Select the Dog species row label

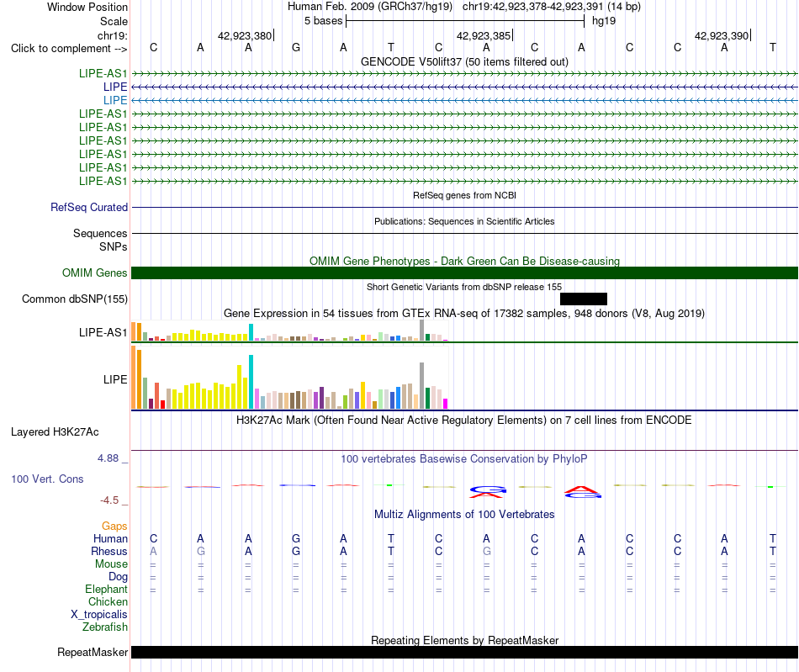coord(119,577)
